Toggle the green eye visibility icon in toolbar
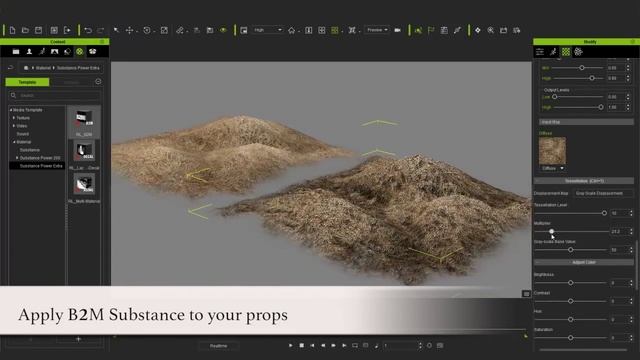The height and width of the screenshot is (360, 640). click(223, 30)
